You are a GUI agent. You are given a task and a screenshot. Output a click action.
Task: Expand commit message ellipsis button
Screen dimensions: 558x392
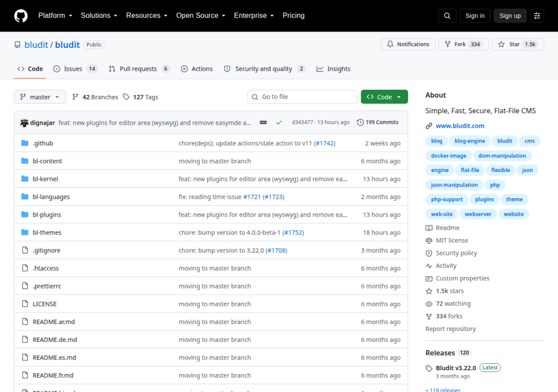(263, 122)
